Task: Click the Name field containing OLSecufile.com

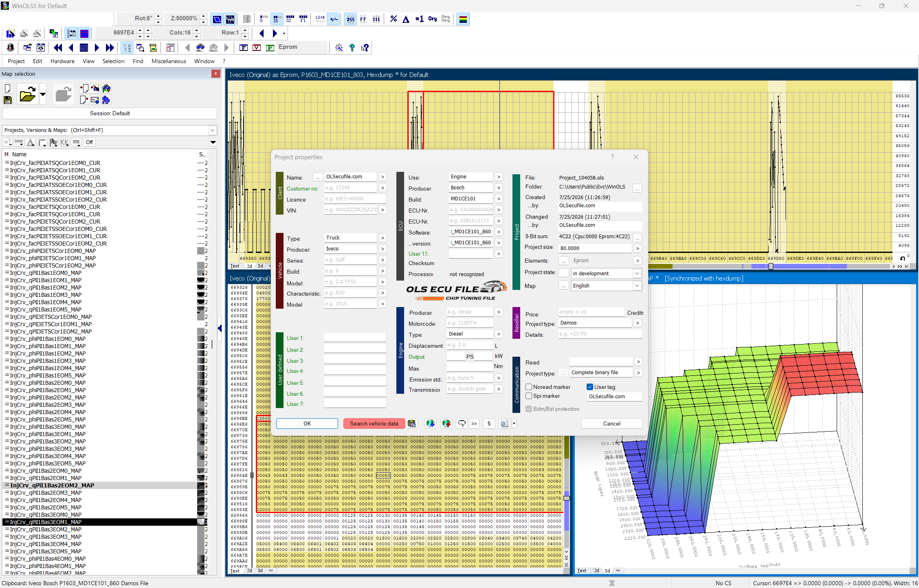Action: [x=351, y=177]
